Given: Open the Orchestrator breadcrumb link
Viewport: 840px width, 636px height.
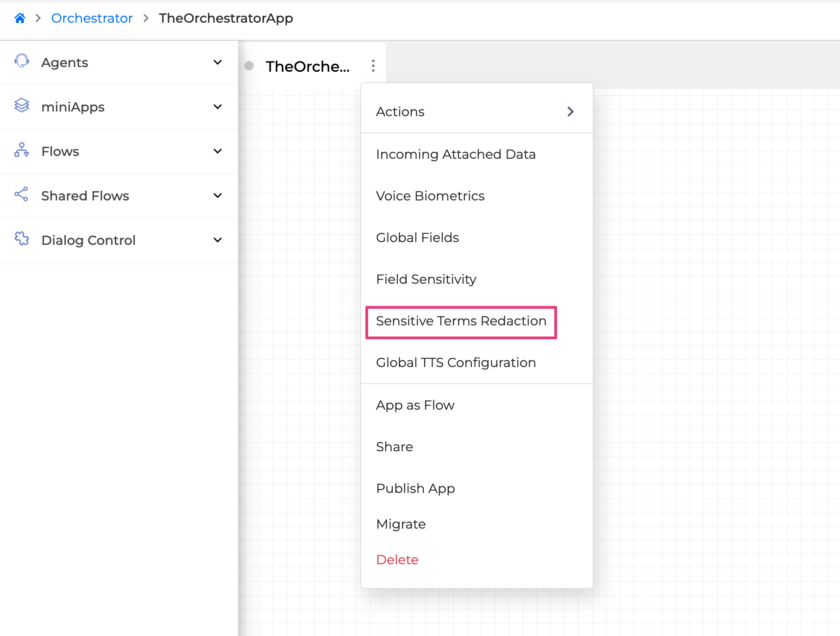Looking at the screenshot, I should point(92,19).
